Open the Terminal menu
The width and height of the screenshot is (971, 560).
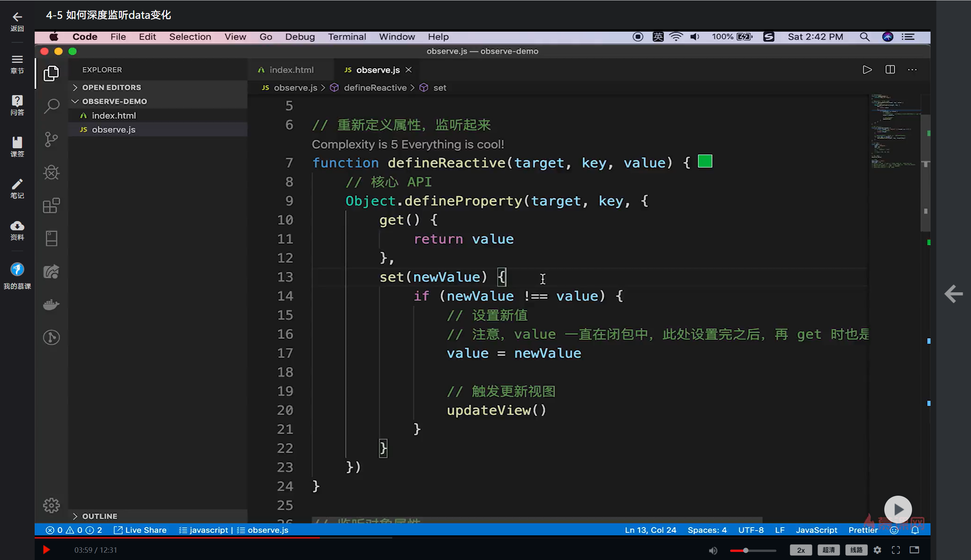tap(347, 37)
